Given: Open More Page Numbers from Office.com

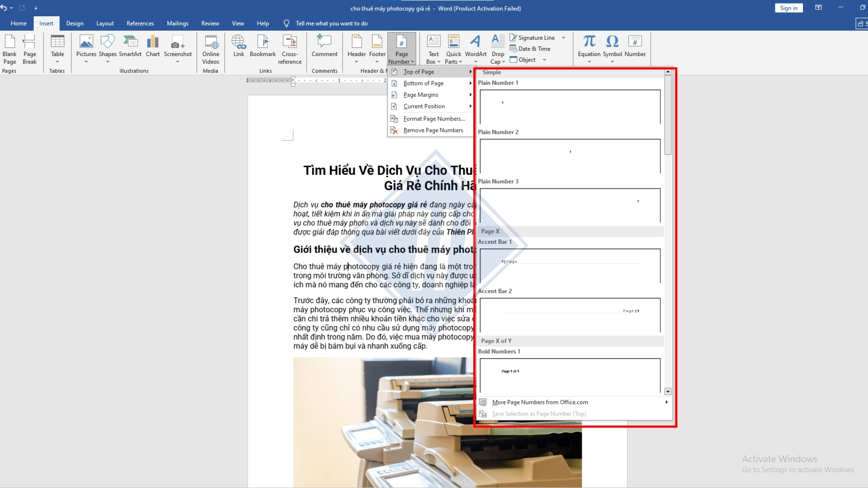Looking at the screenshot, I should tap(540, 402).
